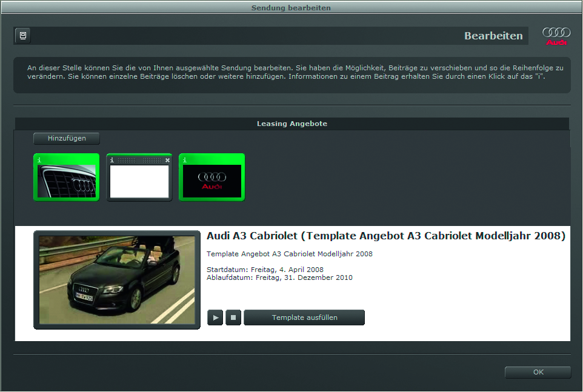Click the monitor icon in the header bar
This screenshot has width=583, height=392.
22,36
